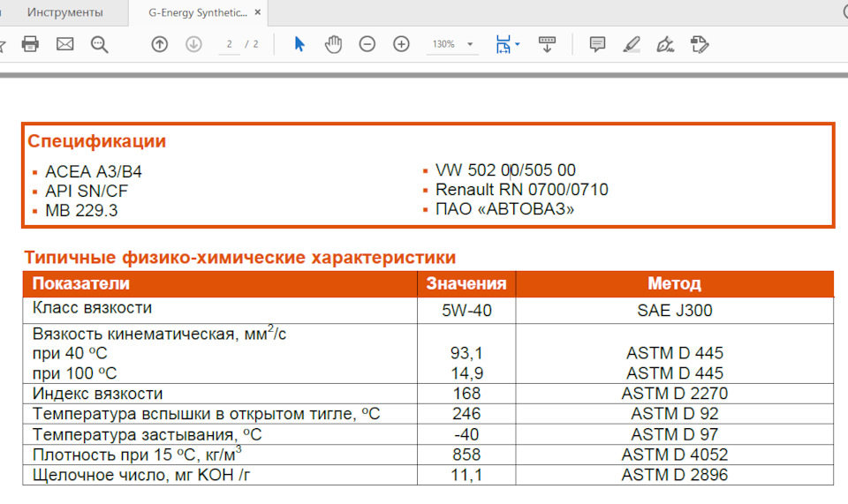The height and width of the screenshot is (504, 848).
Task: Click the 858 density value
Action: coord(466,455)
